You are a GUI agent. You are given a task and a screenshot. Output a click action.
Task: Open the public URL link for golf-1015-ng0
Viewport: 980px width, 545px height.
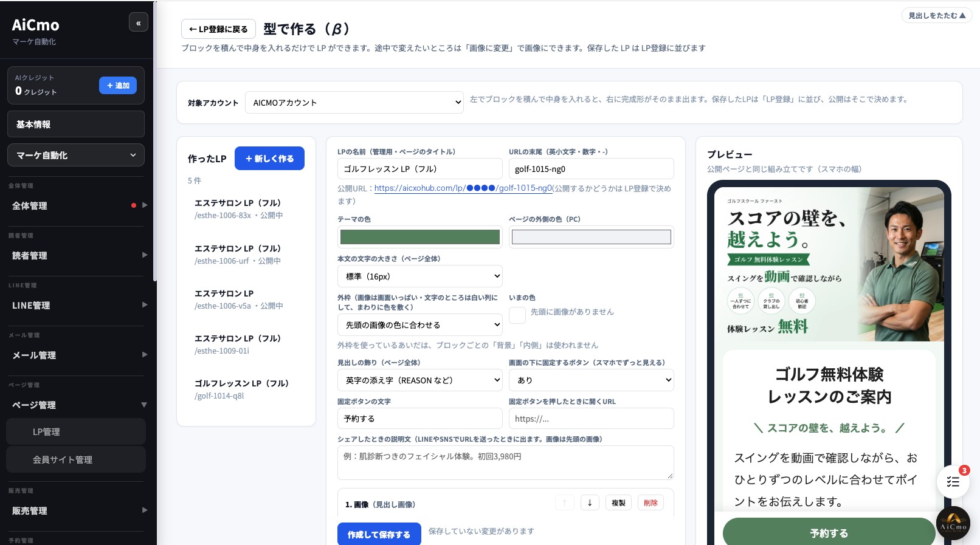coord(463,188)
